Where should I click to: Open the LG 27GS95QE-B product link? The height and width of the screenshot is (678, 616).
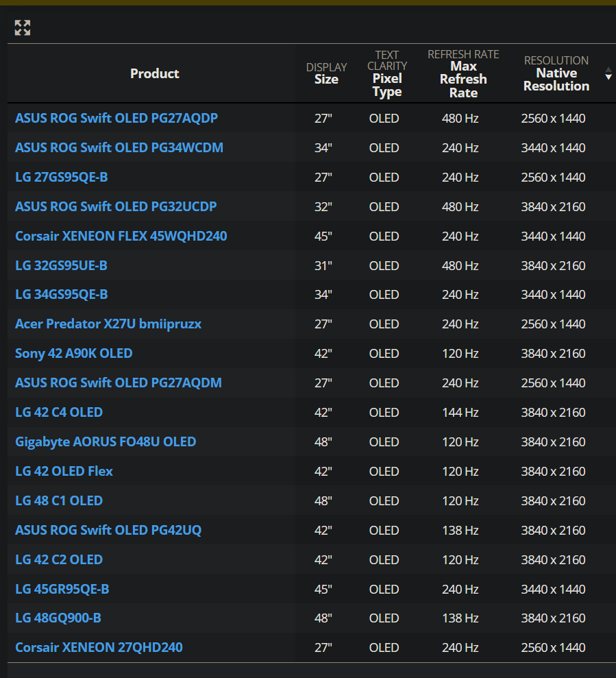pos(61,177)
